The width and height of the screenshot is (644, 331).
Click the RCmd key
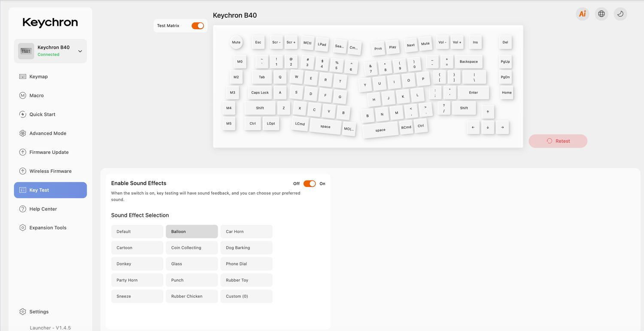point(406,127)
